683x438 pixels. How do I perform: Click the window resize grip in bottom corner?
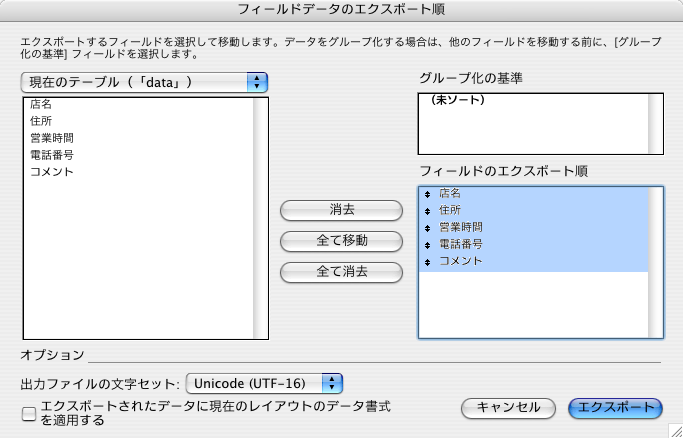[675, 431]
